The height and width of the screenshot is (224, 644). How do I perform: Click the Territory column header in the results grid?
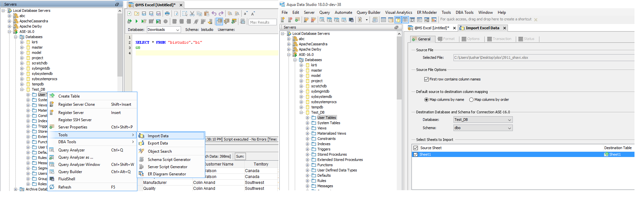click(x=261, y=164)
